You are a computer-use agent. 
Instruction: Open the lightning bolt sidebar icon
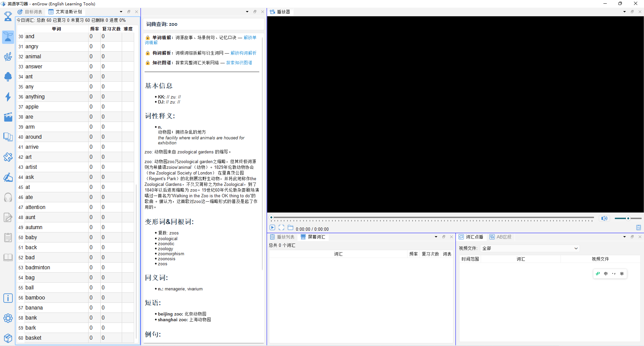pyautogui.click(x=8, y=97)
